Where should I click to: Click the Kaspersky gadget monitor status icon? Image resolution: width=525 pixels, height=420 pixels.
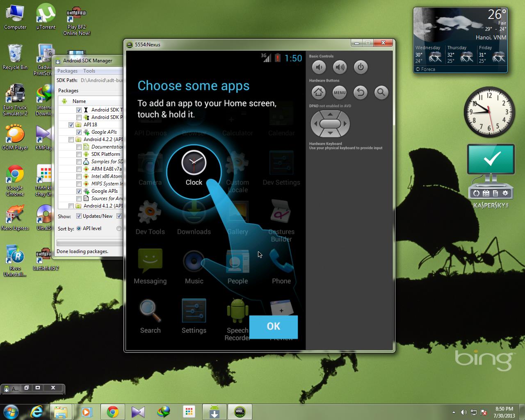coord(491,159)
